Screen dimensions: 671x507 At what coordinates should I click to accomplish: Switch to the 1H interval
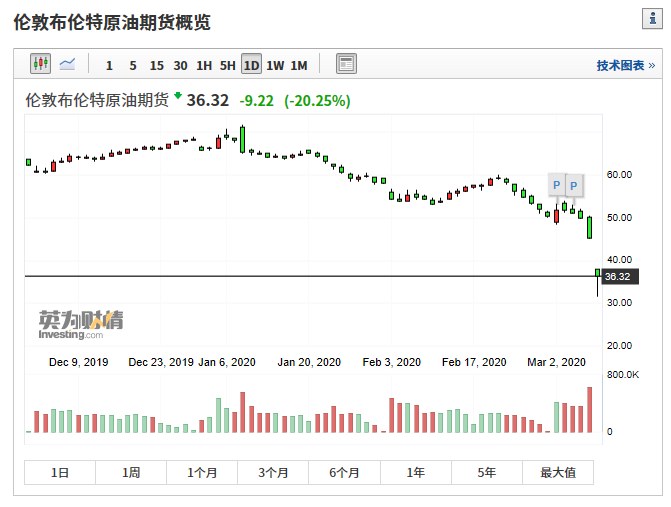tap(204, 65)
